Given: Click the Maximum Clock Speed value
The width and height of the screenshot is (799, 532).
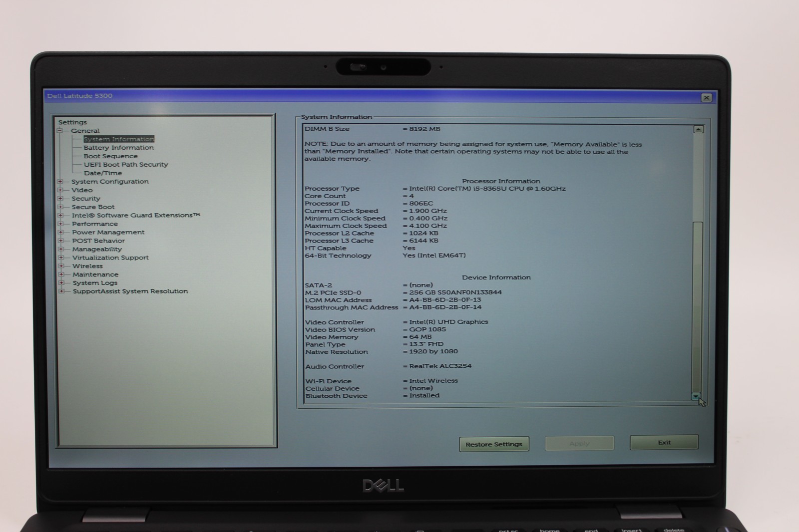Looking at the screenshot, I should [428, 226].
